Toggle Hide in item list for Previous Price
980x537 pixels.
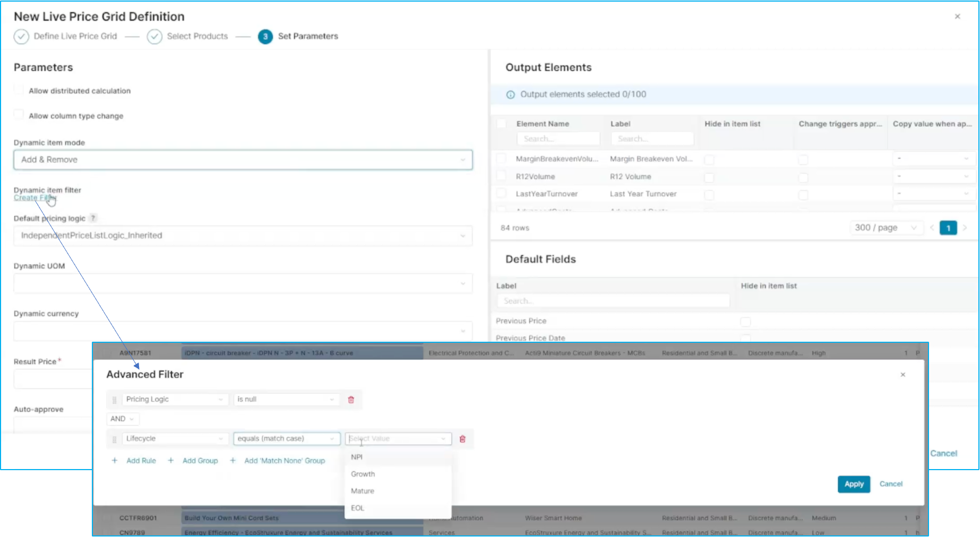(745, 322)
